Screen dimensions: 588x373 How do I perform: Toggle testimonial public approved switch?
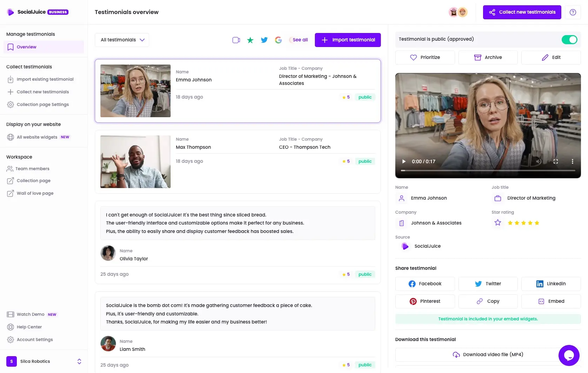pos(569,40)
